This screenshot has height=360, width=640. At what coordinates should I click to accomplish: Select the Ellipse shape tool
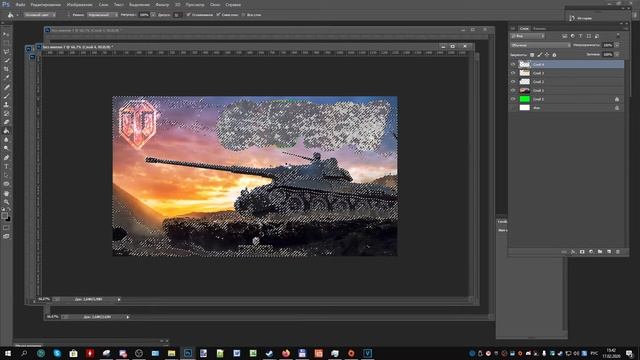pyautogui.click(x=6, y=184)
